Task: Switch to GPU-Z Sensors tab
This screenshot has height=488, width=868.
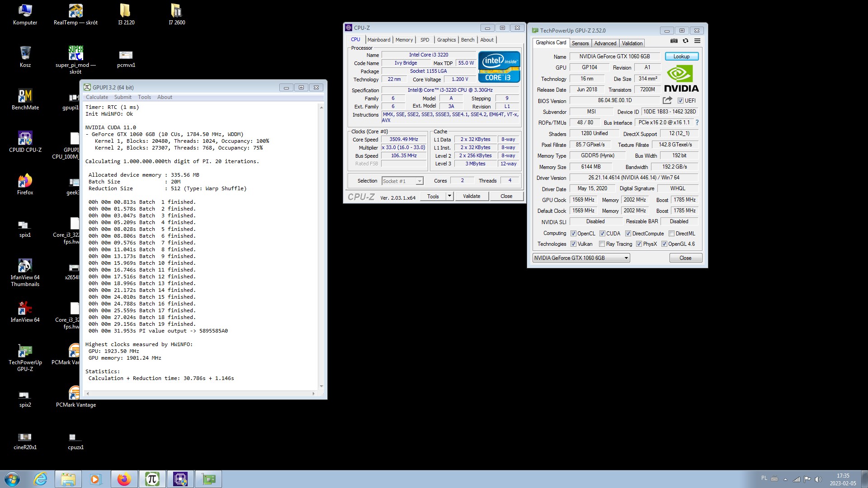Action: (580, 43)
